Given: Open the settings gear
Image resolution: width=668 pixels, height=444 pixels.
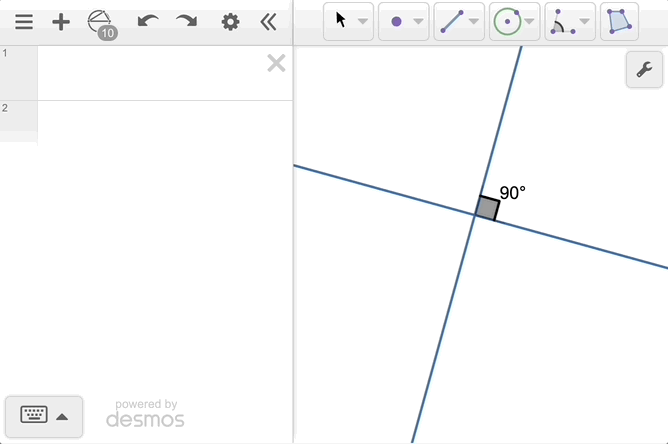Looking at the screenshot, I should click(x=231, y=22).
